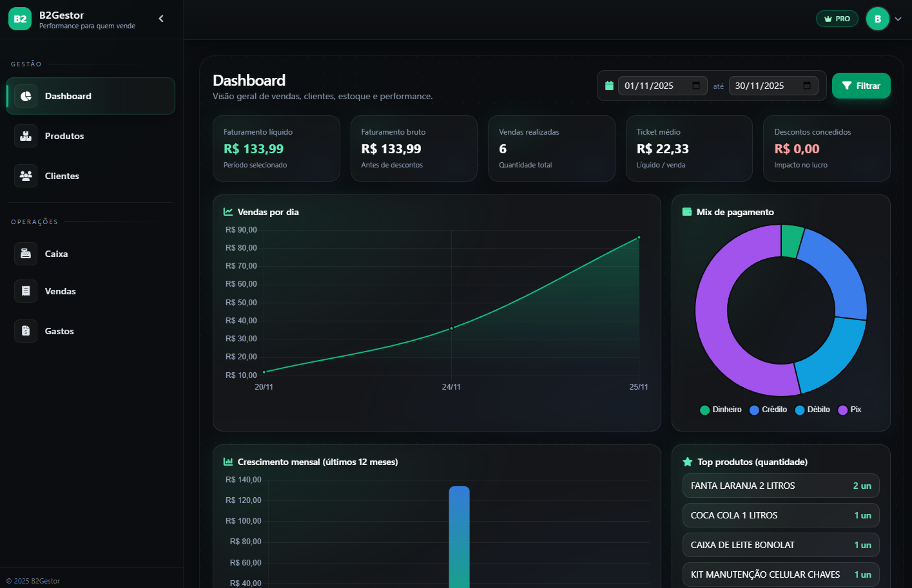
Task: Click the Vendas receipt icon
Action: point(26,291)
